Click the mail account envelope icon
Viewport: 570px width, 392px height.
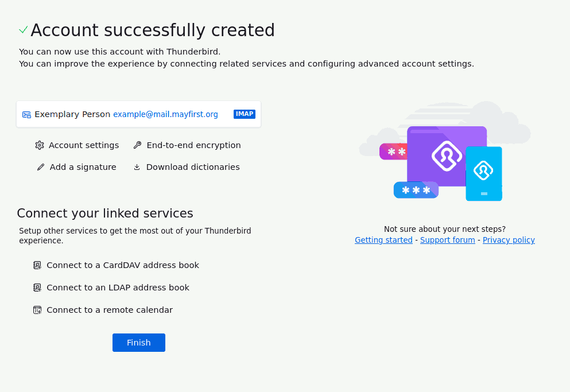(26, 115)
